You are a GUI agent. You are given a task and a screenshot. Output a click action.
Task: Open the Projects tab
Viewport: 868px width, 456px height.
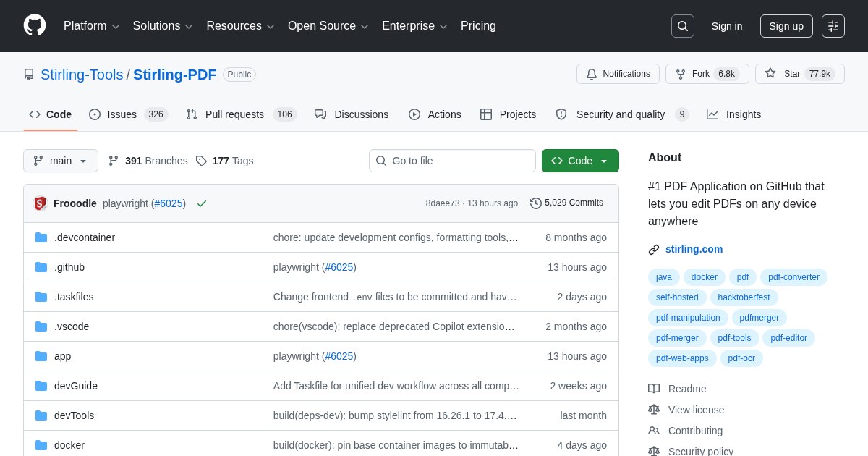[509, 114]
